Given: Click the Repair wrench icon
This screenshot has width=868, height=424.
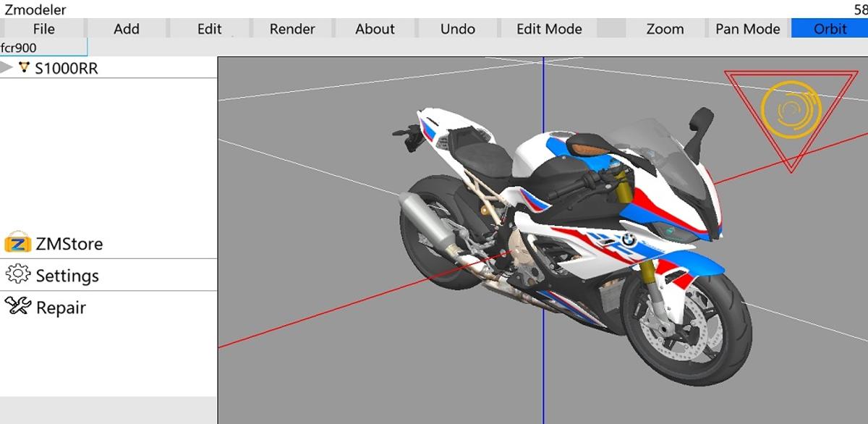Looking at the screenshot, I should click(x=17, y=306).
